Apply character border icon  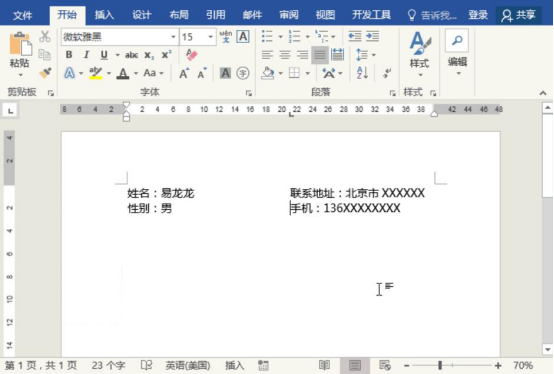pyautogui.click(x=243, y=36)
